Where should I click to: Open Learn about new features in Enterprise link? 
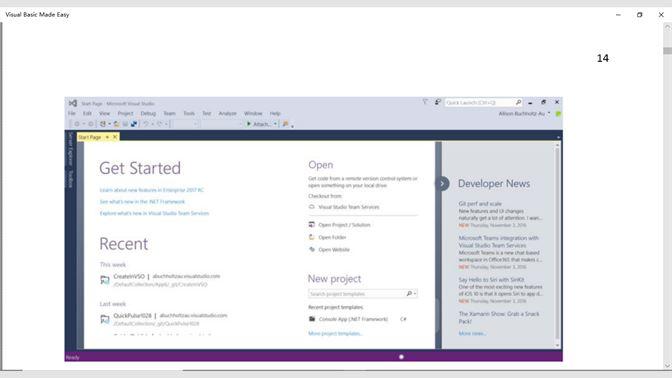152,190
